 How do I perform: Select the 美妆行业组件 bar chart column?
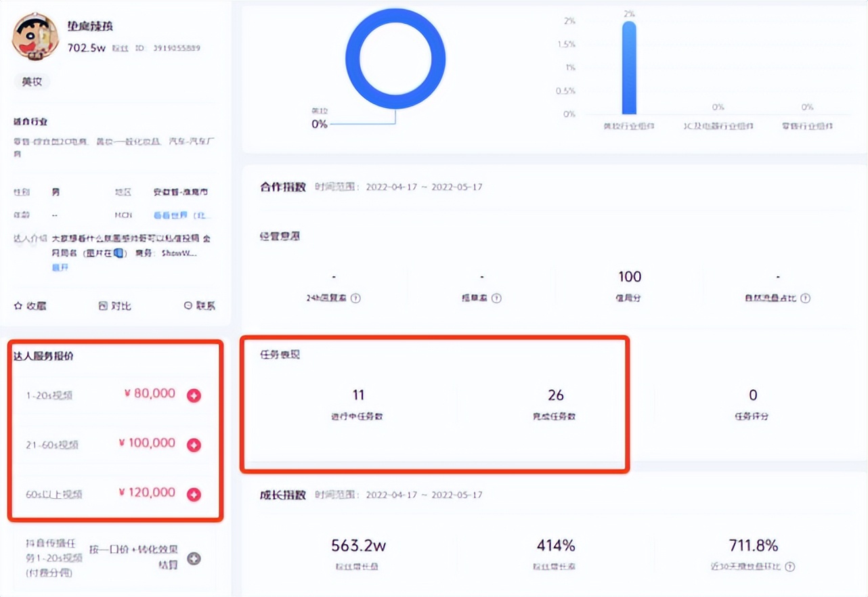(x=628, y=68)
